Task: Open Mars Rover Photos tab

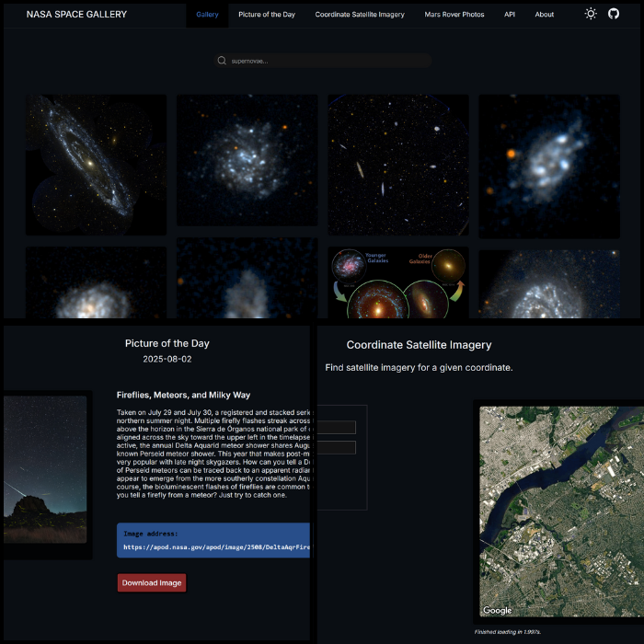Action: coord(454,15)
